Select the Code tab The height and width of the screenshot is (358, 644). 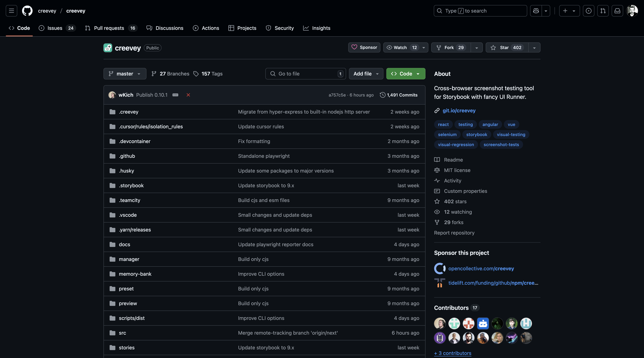point(19,28)
